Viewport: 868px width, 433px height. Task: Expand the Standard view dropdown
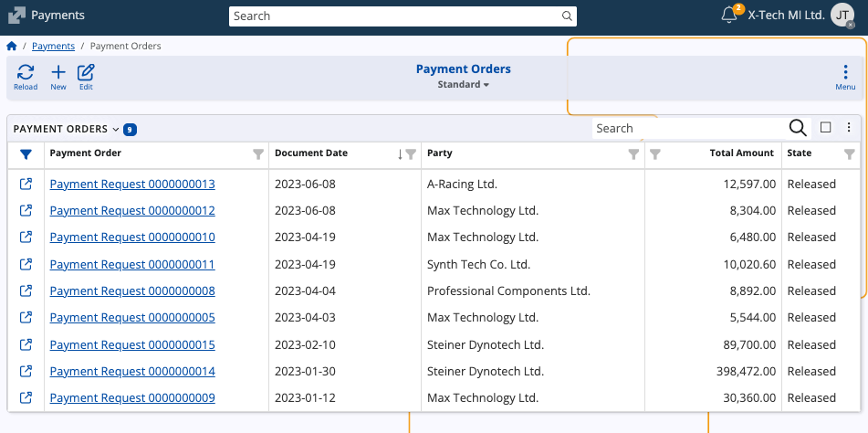tap(463, 85)
